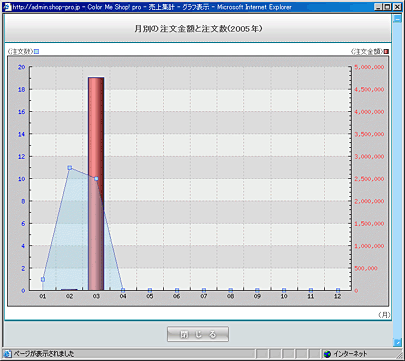Click the data point marker at month 02
The height and width of the screenshot is (361, 405).
pos(70,168)
